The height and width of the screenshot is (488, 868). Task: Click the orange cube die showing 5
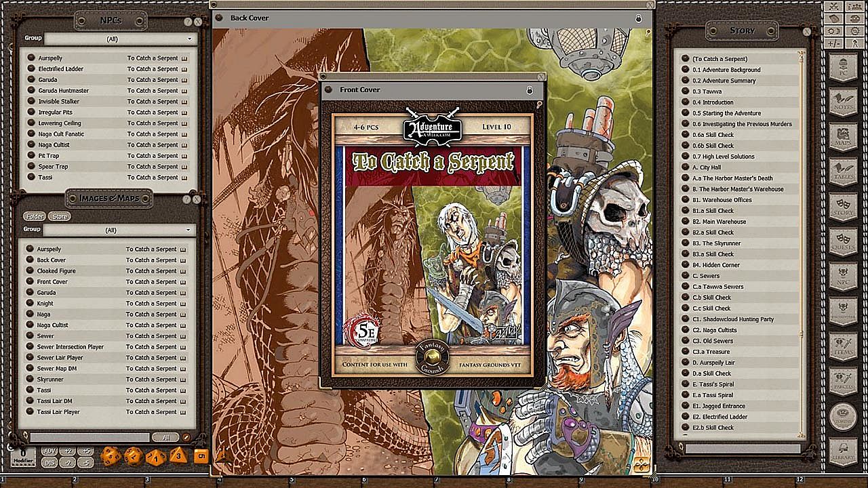pos(201,456)
